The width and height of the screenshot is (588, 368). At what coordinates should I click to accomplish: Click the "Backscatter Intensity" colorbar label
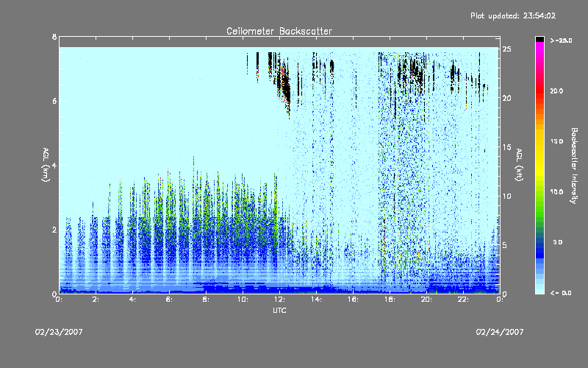574,166
